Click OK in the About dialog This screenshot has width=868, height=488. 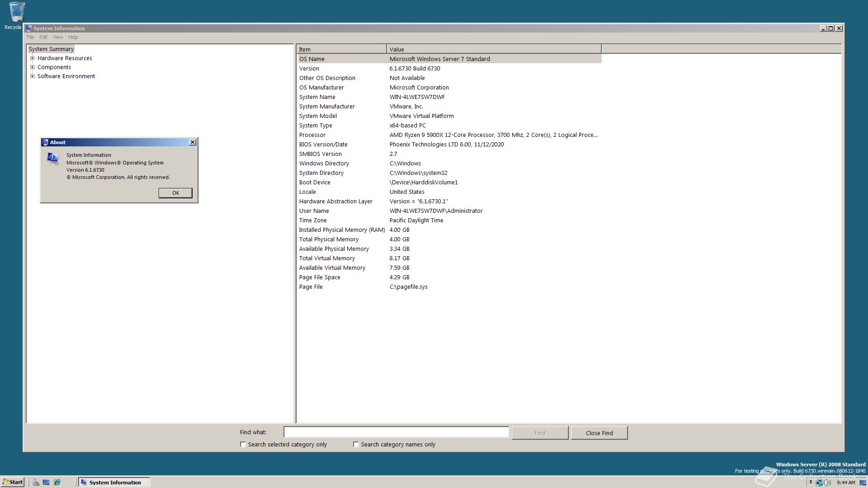(x=175, y=193)
